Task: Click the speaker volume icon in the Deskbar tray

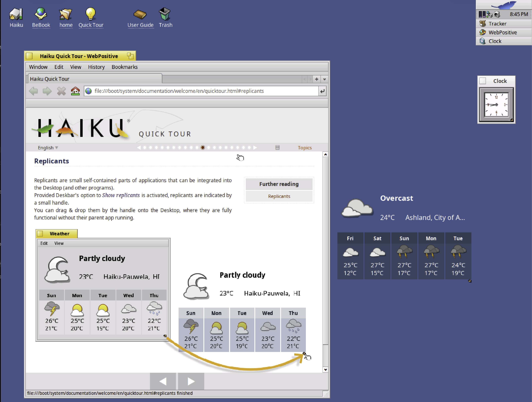Action: coord(497,14)
